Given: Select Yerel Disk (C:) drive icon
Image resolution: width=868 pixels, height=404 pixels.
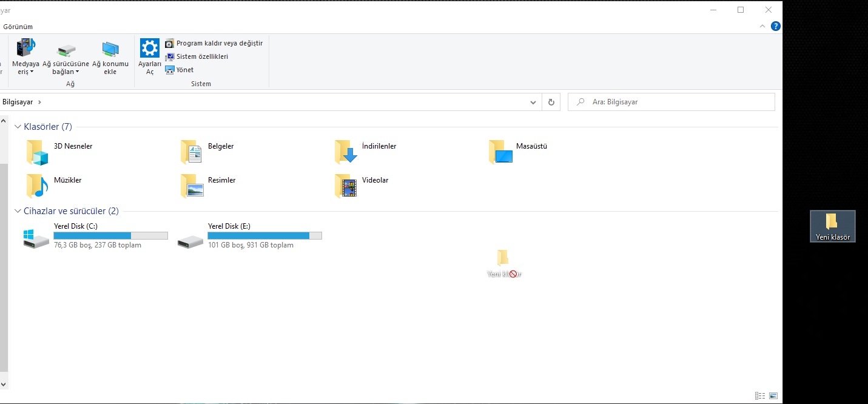Looking at the screenshot, I should (36, 238).
